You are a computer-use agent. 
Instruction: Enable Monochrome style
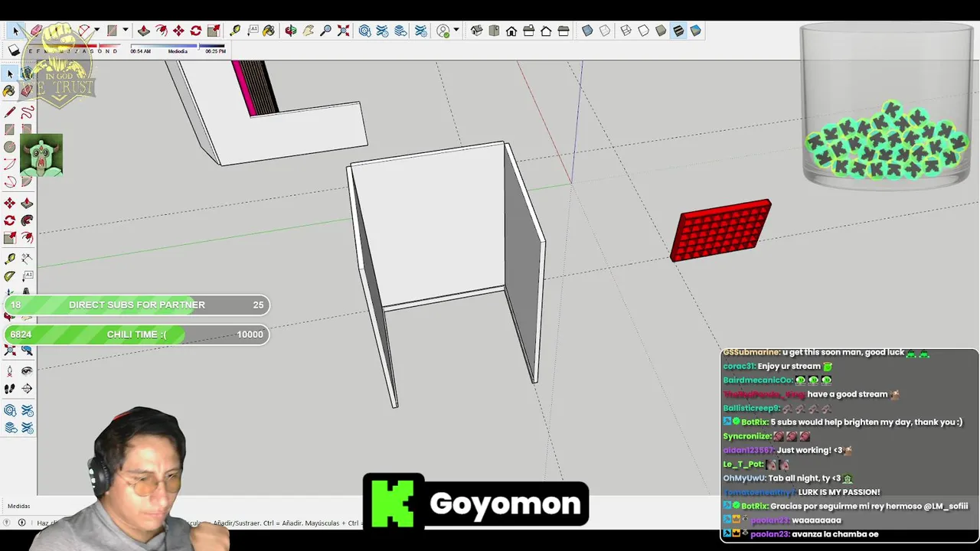(695, 31)
